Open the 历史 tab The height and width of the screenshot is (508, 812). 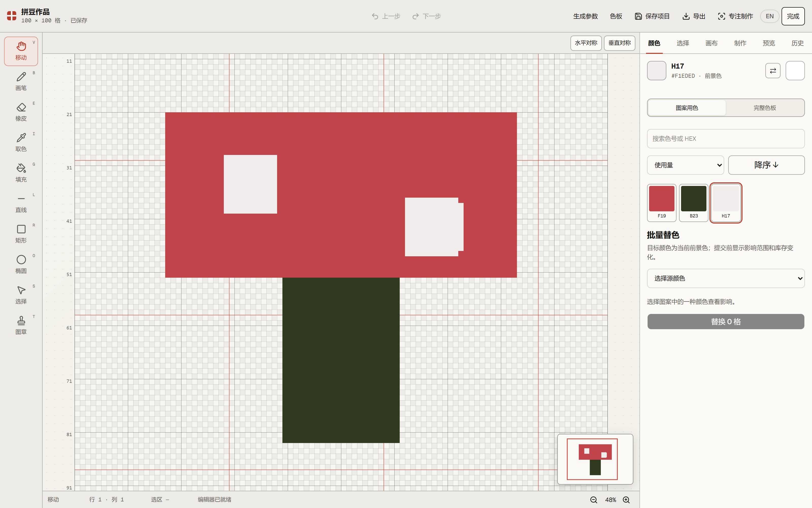click(798, 43)
